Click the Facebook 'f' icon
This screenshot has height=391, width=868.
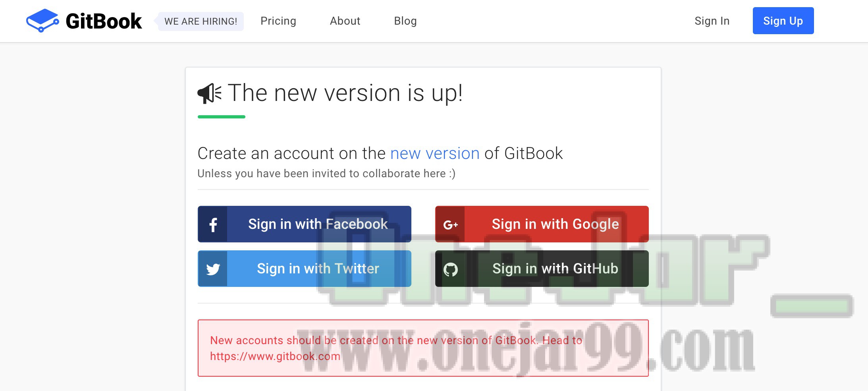click(213, 225)
